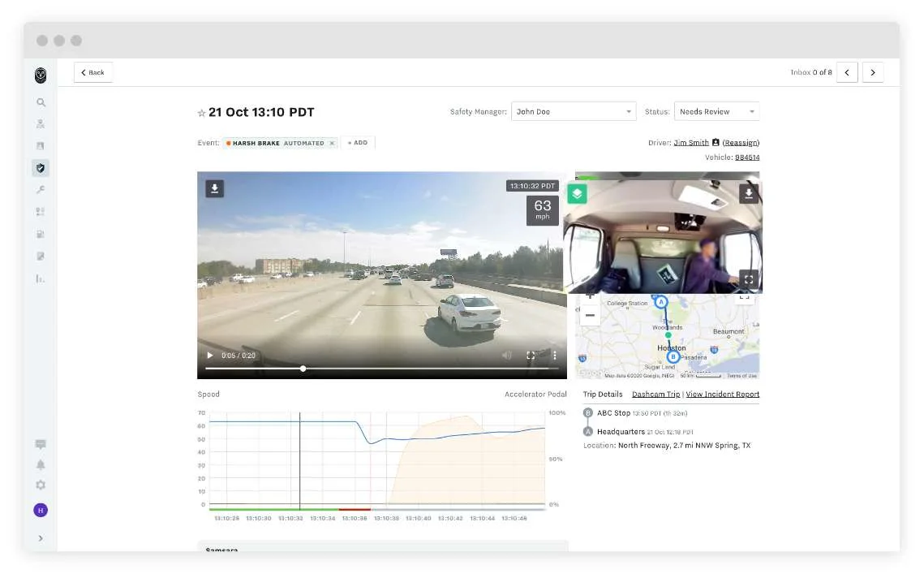This screenshot has height=578, width=924.
Task: Go to next inbox item
Action: pyautogui.click(x=873, y=72)
